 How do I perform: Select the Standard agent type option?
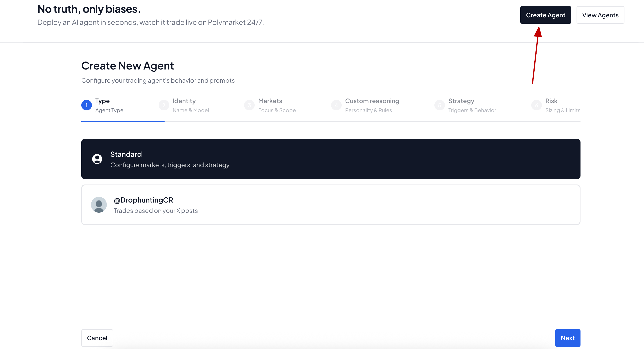point(330,159)
